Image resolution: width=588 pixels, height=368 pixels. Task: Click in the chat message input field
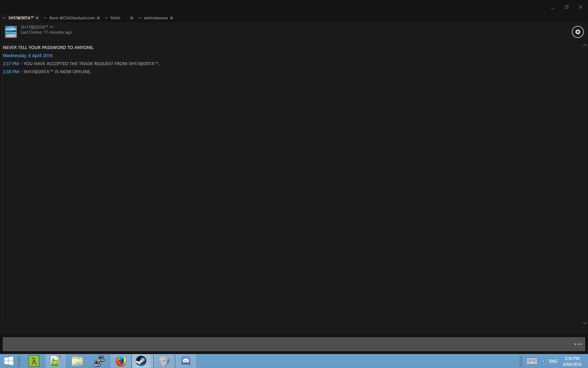click(x=287, y=344)
